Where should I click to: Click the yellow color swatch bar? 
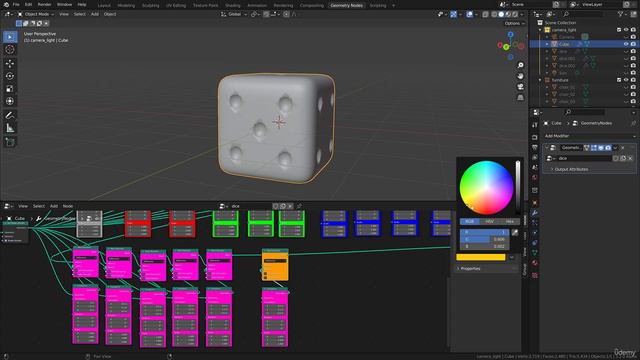coord(480,257)
